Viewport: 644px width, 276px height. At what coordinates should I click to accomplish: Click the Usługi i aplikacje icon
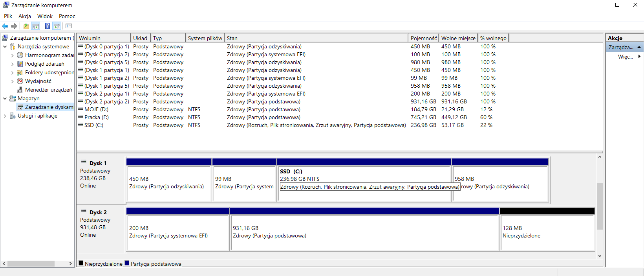pyautogui.click(x=13, y=116)
